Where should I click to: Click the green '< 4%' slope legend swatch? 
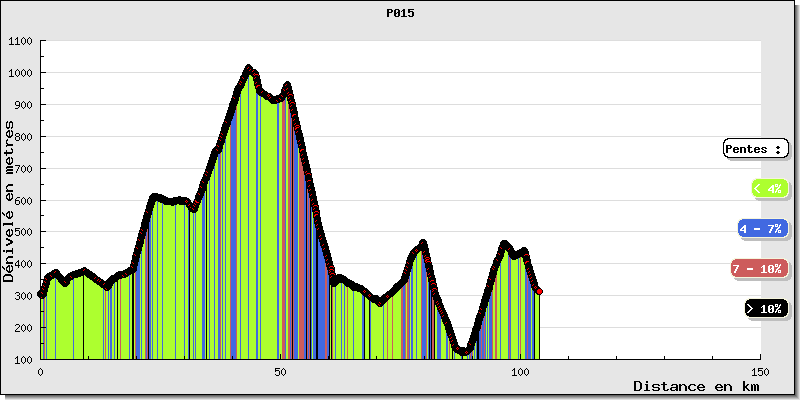point(768,188)
